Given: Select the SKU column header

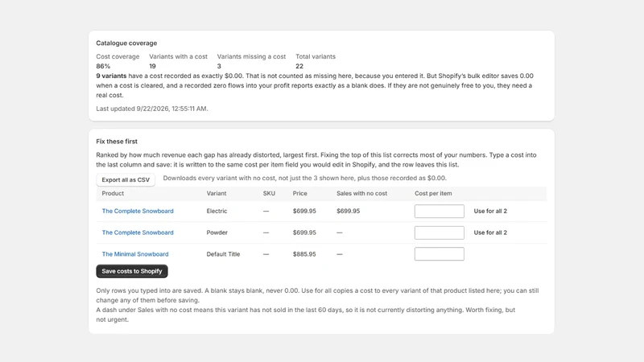Looking at the screenshot, I should [269, 193].
